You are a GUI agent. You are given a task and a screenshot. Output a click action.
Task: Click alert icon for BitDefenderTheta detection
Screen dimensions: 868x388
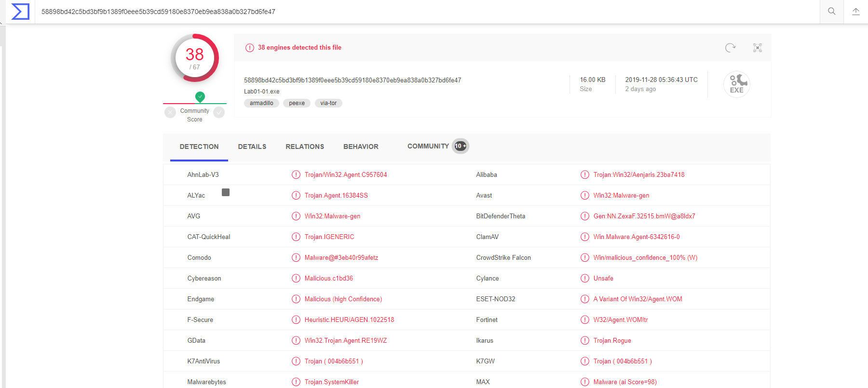point(585,216)
